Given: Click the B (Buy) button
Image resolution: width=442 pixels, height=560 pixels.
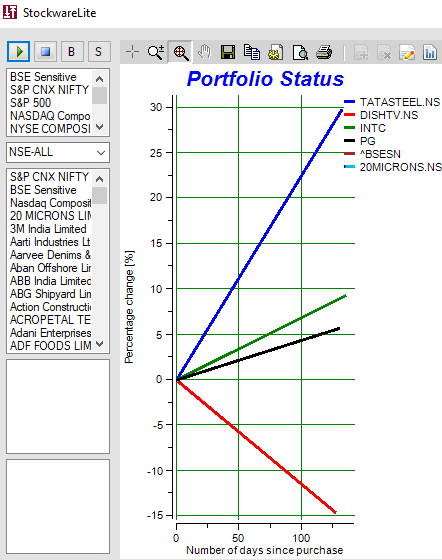Looking at the screenshot, I should click(x=72, y=52).
